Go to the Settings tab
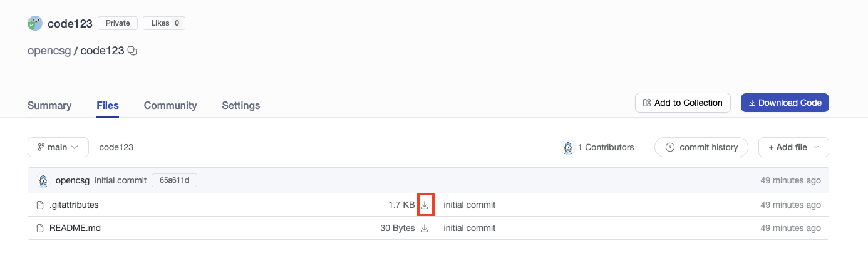Viewport: 868px width, 278px height. coord(240,106)
